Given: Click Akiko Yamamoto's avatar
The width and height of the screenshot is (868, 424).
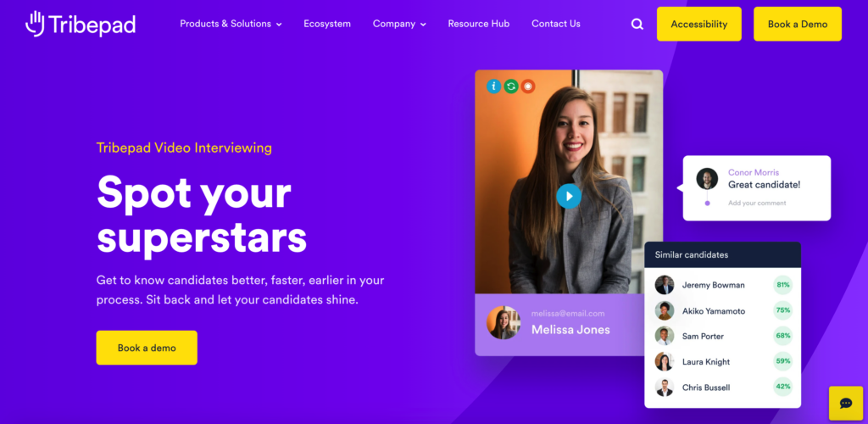Looking at the screenshot, I should tap(665, 310).
